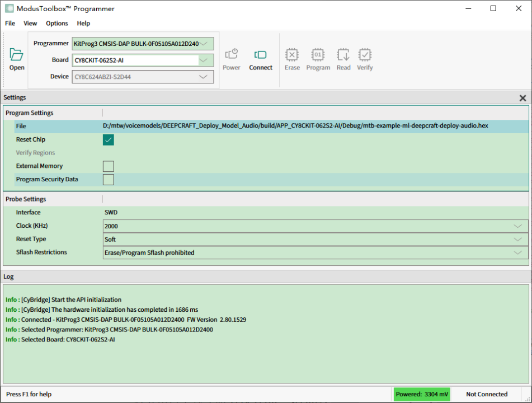This screenshot has width=532, height=403.
Task: Click the Interface SWD value
Action: [111, 213]
